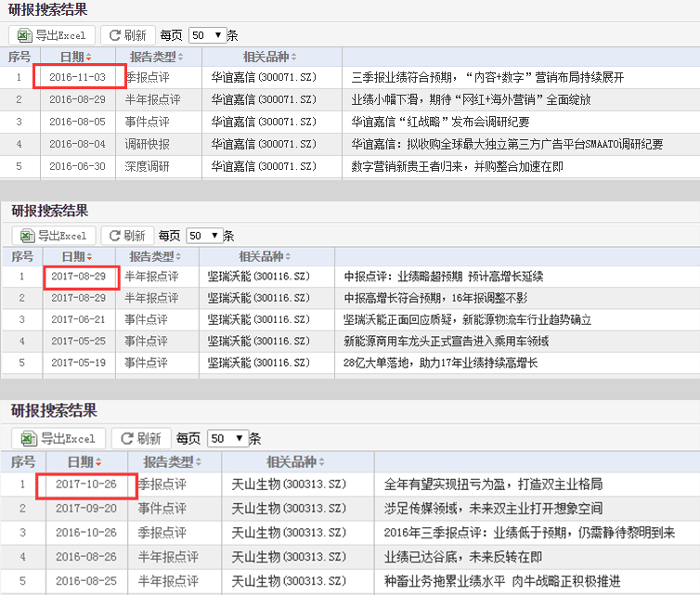Open report 业绩已达谷底，未来反转在即
This screenshot has width=700, height=595.
(x=463, y=557)
